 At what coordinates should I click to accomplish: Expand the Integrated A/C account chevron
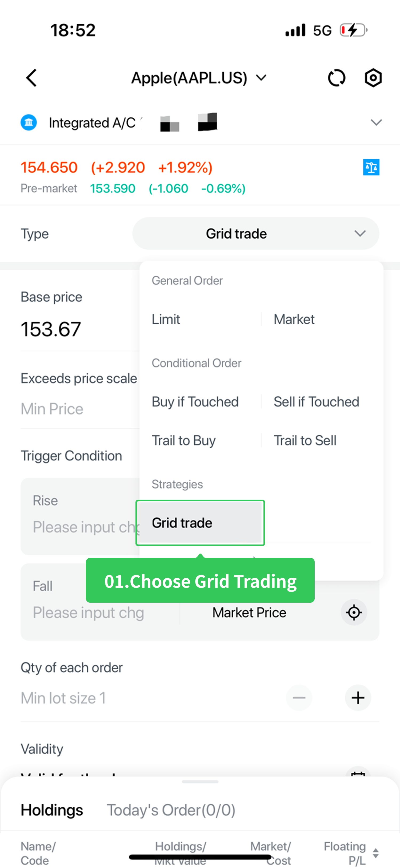[x=376, y=122]
